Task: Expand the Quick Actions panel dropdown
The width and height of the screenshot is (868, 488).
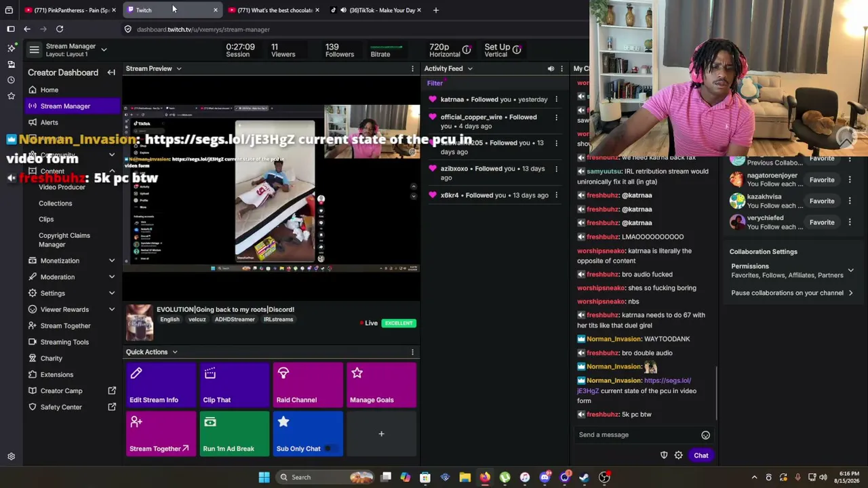Action: (x=174, y=352)
